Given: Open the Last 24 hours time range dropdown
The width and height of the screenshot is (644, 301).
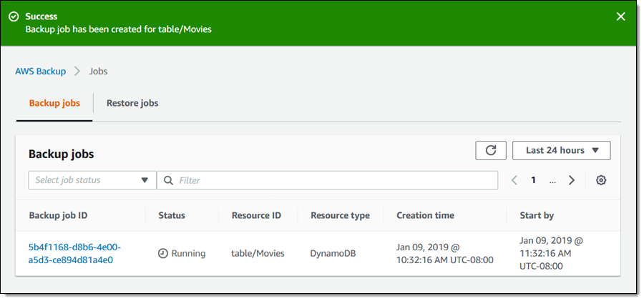Looking at the screenshot, I should pos(561,150).
